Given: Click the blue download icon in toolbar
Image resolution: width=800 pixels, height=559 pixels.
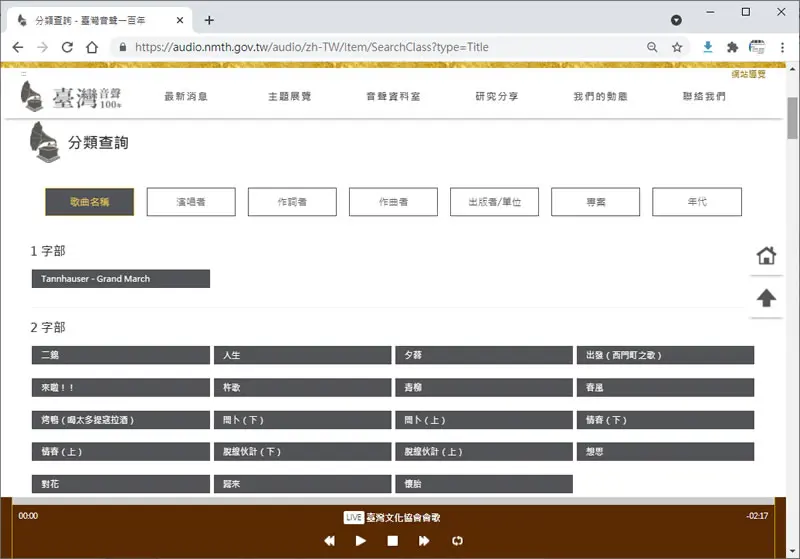Looking at the screenshot, I should (x=708, y=47).
